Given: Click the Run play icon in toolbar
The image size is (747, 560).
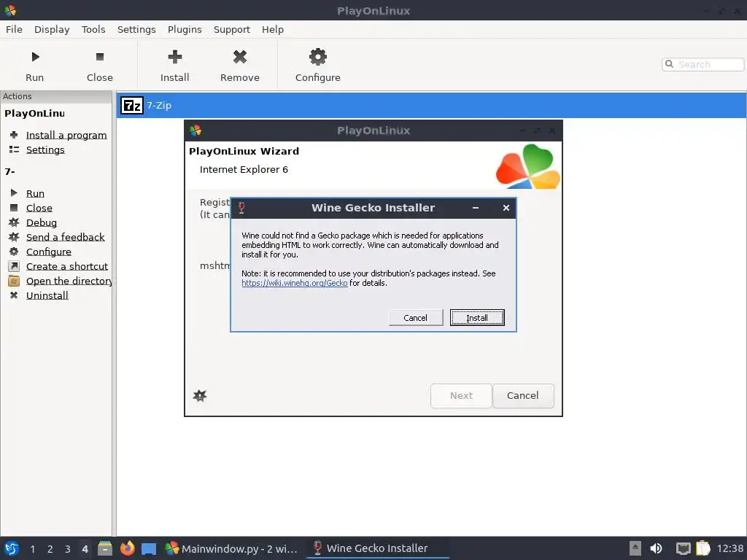Looking at the screenshot, I should tap(35, 57).
